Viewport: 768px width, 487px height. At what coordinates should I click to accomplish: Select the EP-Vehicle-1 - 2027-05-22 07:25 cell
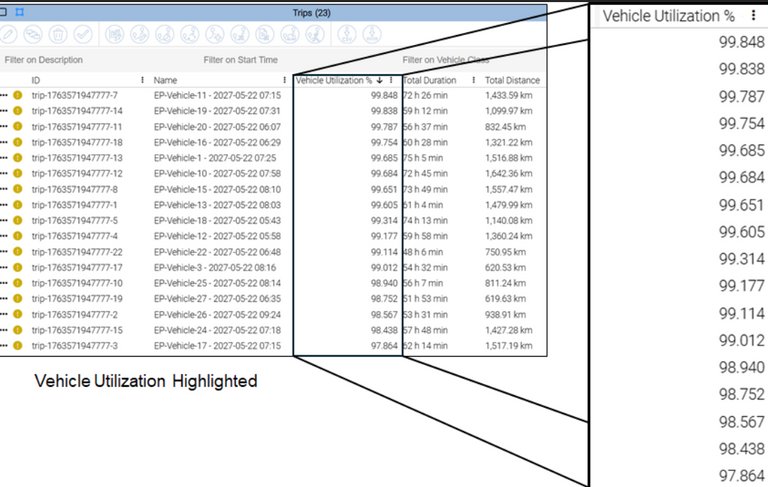tap(215, 158)
